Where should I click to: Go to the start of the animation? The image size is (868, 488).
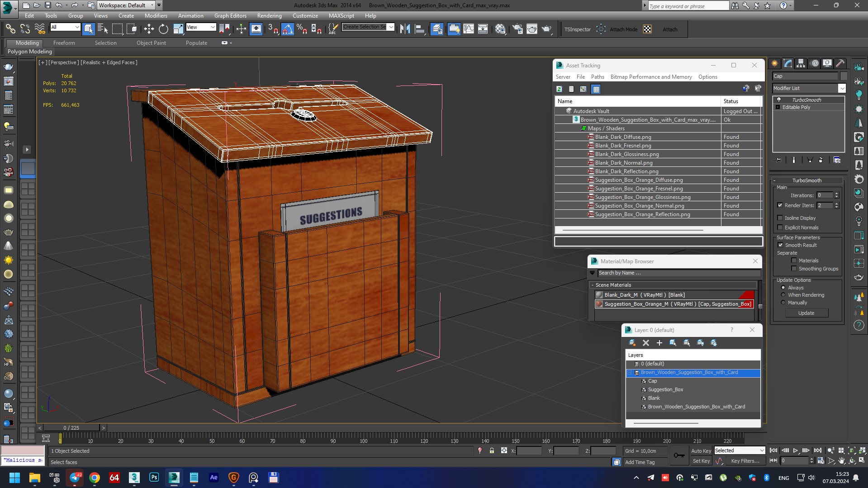[x=773, y=450]
